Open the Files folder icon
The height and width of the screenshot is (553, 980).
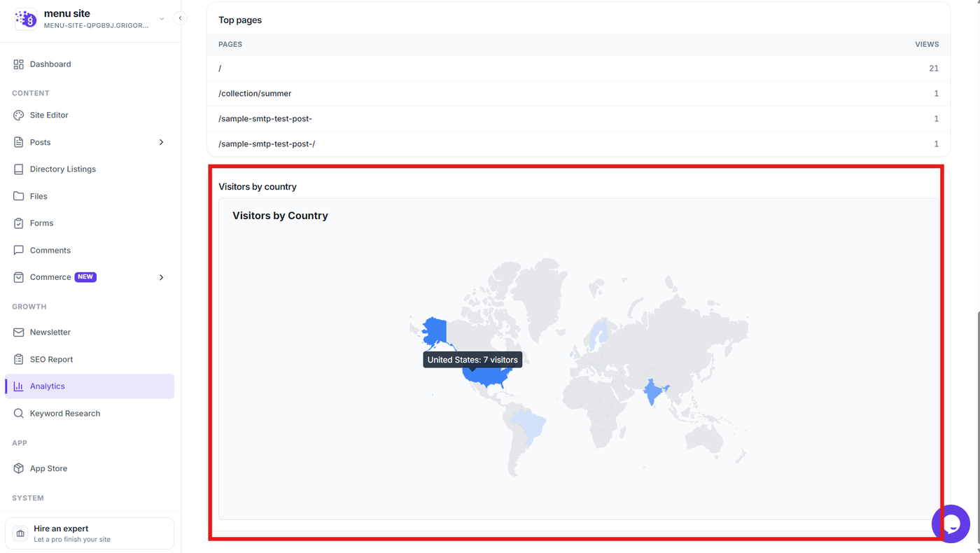[19, 197]
